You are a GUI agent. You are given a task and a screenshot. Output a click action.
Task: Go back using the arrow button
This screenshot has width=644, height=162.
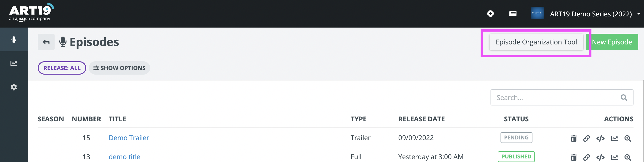[x=46, y=42]
